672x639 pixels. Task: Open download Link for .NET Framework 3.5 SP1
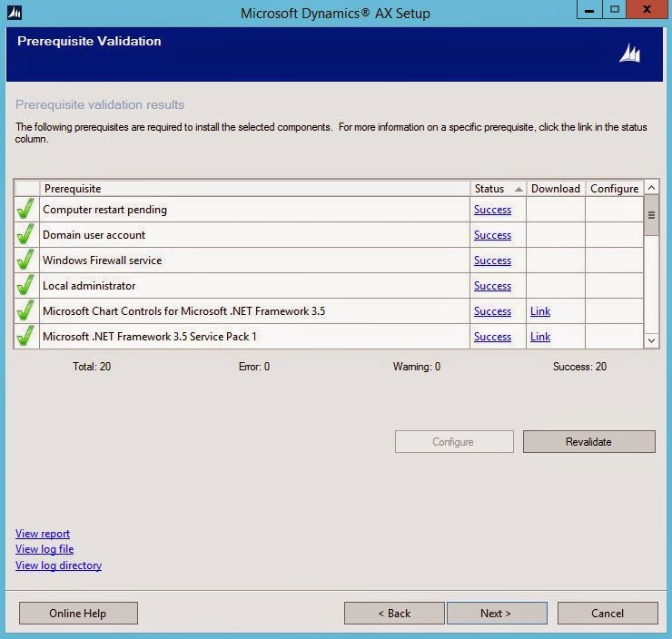540,336
